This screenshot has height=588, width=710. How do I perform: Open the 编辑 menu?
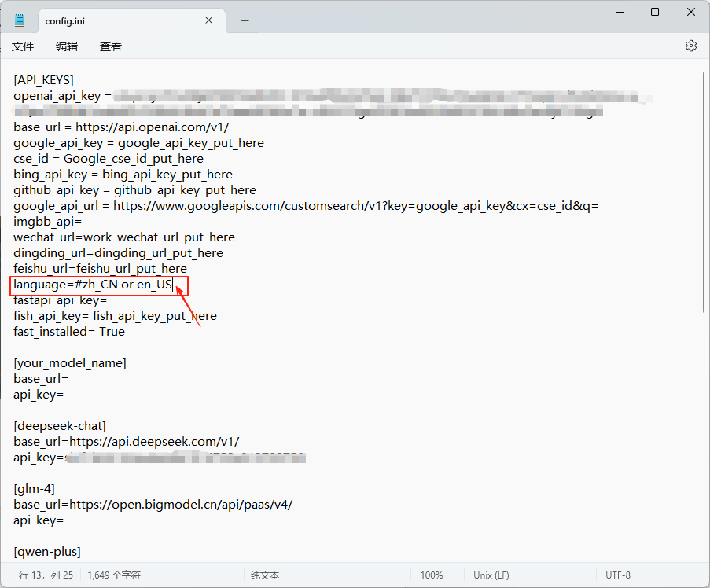[x=67, y=46]
